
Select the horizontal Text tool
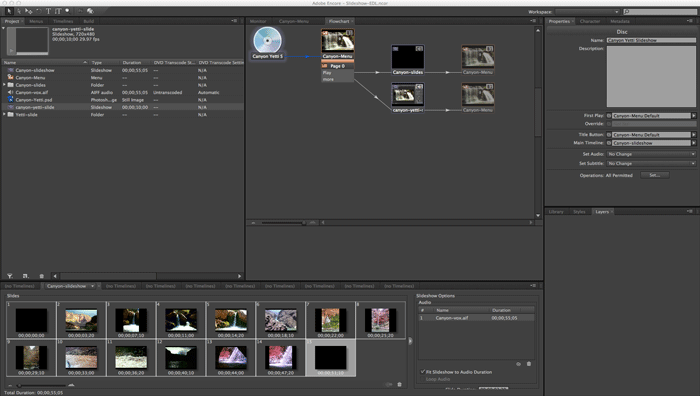tap(48, 11)
